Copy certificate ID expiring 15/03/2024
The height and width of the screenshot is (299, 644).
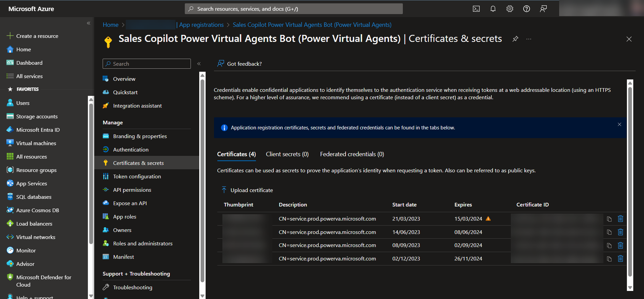(609, 219)
